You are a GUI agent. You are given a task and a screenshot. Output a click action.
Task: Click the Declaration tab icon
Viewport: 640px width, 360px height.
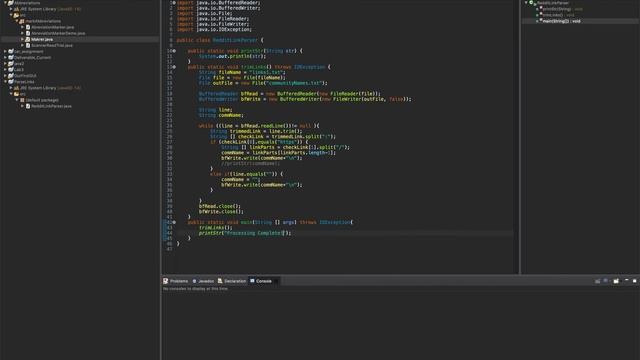220,281
